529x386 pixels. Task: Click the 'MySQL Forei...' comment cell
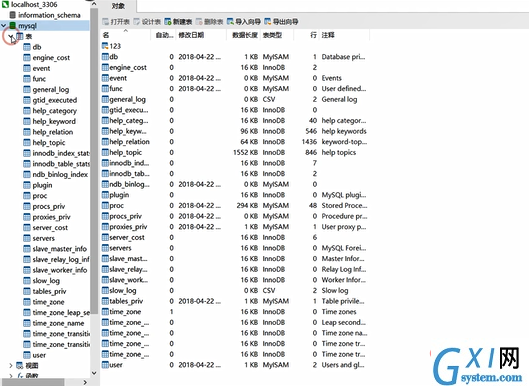click(x=344, y=248)
